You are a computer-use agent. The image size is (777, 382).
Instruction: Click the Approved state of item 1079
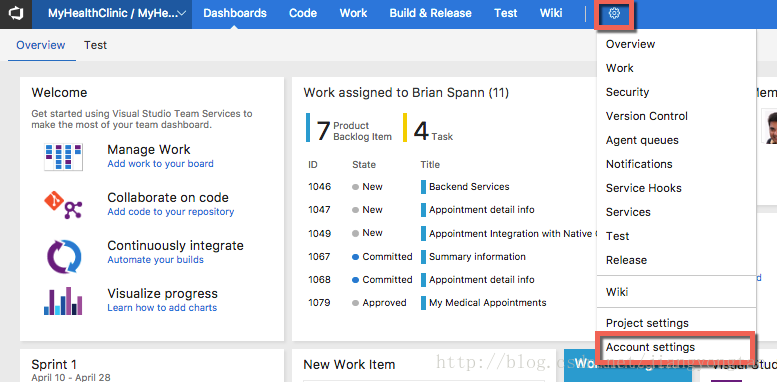click(x=380, y=303)
